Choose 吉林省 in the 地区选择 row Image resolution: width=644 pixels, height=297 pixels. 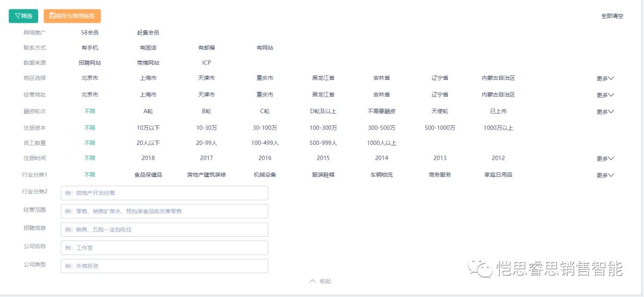(382, 78)
